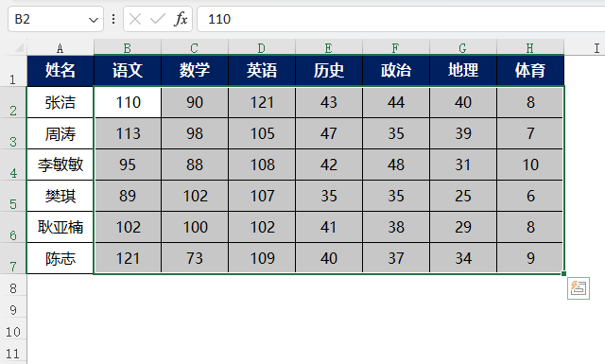Click 李敏敏's 政治 score 48
Screen dimensions: 605x364
(396, 165)
